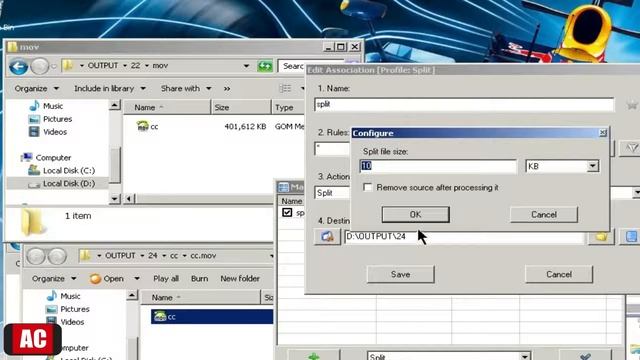This screenshot has height=360, width=640.
Task: Click the 24 breadcrumb in cc.mov window
Action: click(x=153, y=256)
